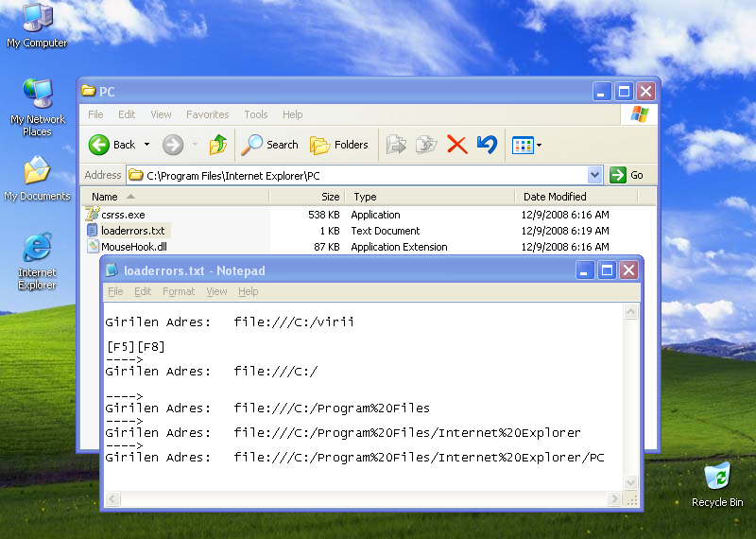Screen dimensions: 756x539
Task: Click the Search toolbar button
Action: (x=270, y=145)
